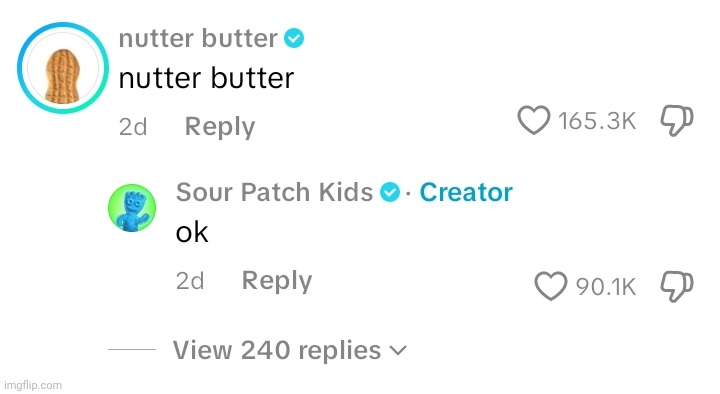
Task: Click the 165.3K like count
Action: [597, 121]
